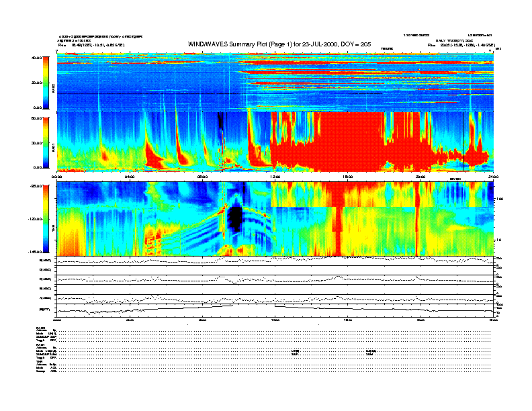
Task: Click the 30.00 label on RAD1 color scale
Action: 36,143
